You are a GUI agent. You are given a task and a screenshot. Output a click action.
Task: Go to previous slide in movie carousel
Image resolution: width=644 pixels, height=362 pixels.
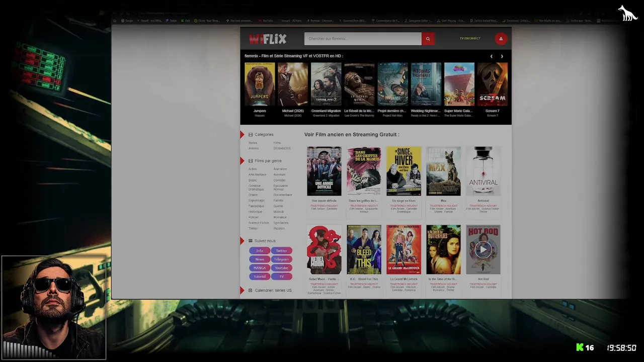pyautogui.click(x=492, y=56)
